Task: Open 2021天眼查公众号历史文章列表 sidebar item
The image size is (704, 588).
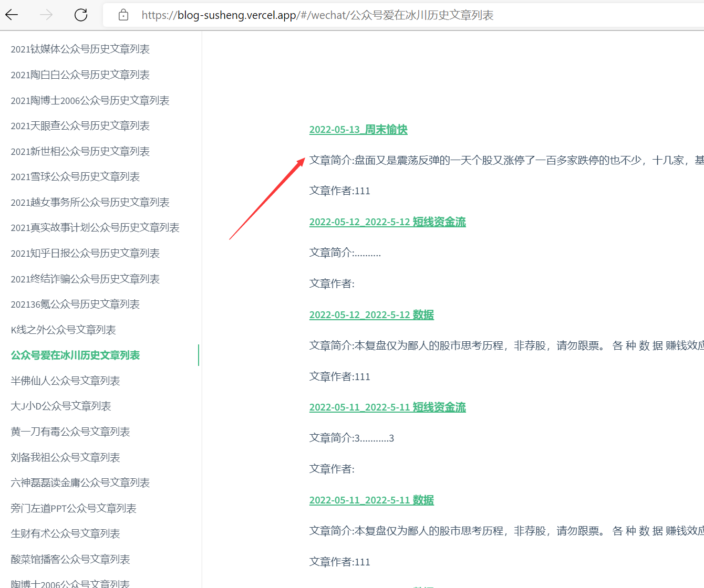Action: [80, 125]
